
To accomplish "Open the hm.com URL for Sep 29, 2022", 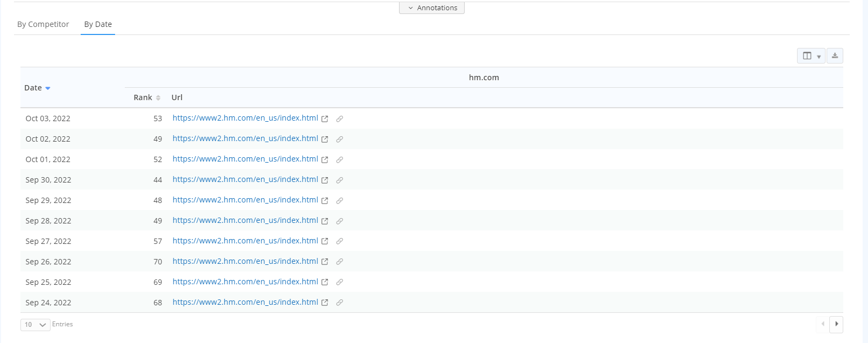I will (245, 200).
